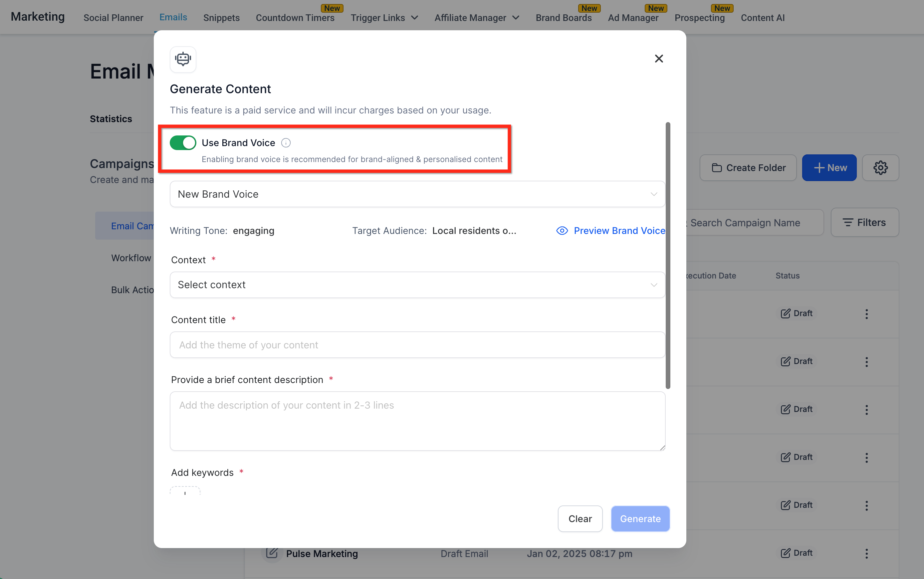The width and height of the screenshot is (924, 579).
Task: Open the three-dot menu for Pulse Marketing
Action: tap(866, 553)
